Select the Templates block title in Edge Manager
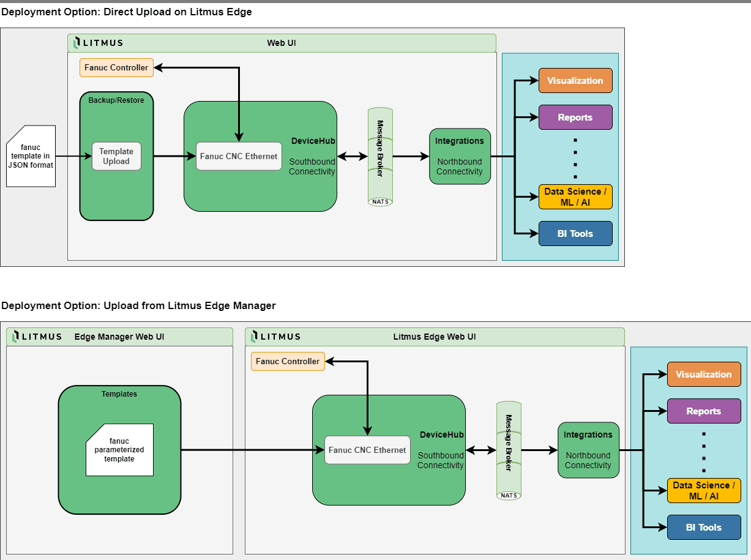 [119, 394]
